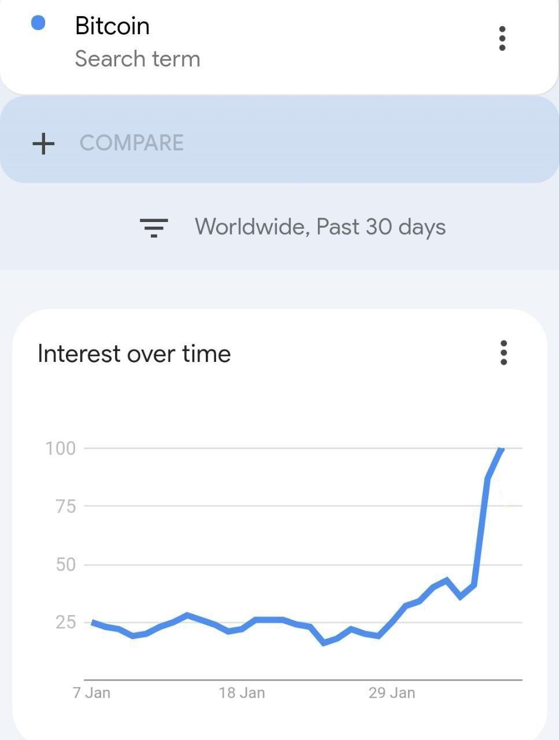This screenshot has width=560, height=740.
Task: Click the 7 Jan axis label
Action: (x=91, y=693)
